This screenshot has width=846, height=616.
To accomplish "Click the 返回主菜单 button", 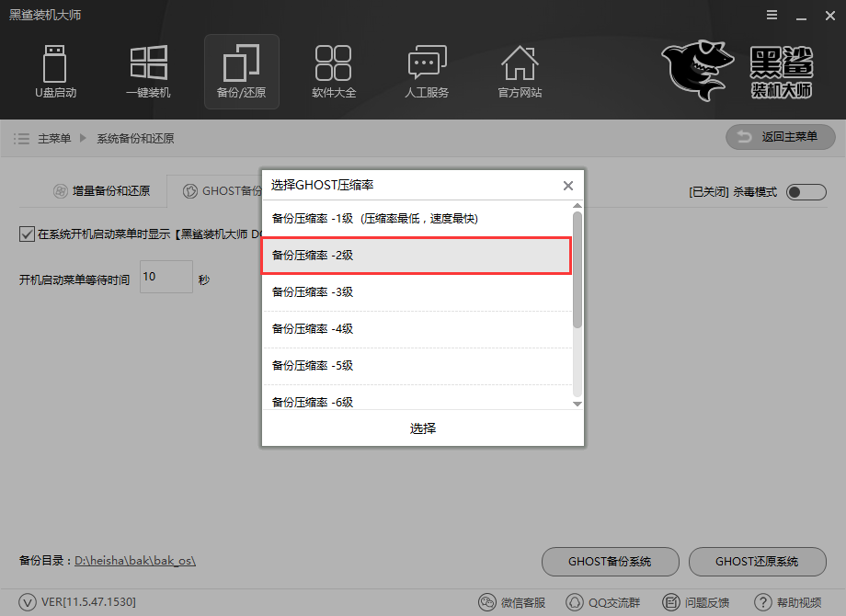I will point(780,137).
